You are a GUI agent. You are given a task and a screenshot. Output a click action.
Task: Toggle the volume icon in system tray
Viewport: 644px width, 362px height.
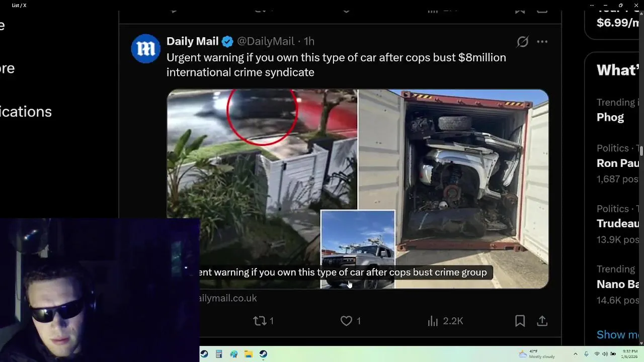click(x=605, y=354)
